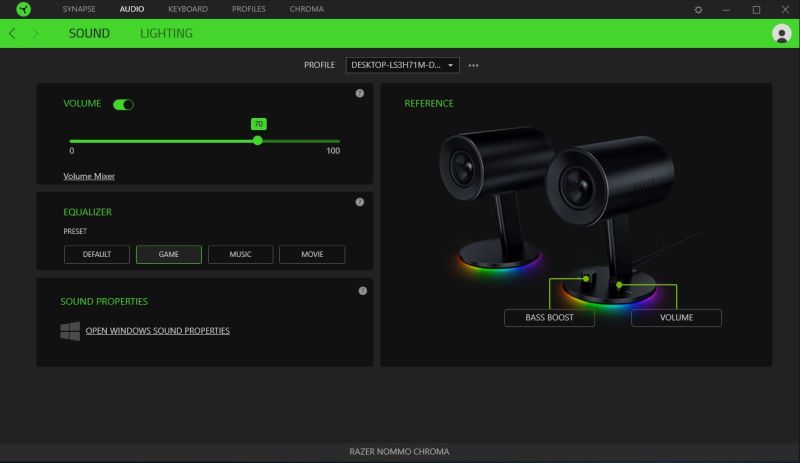The image size is (800, 463).
Task: Open the settings gear icon
Action: tap(698, 10)
